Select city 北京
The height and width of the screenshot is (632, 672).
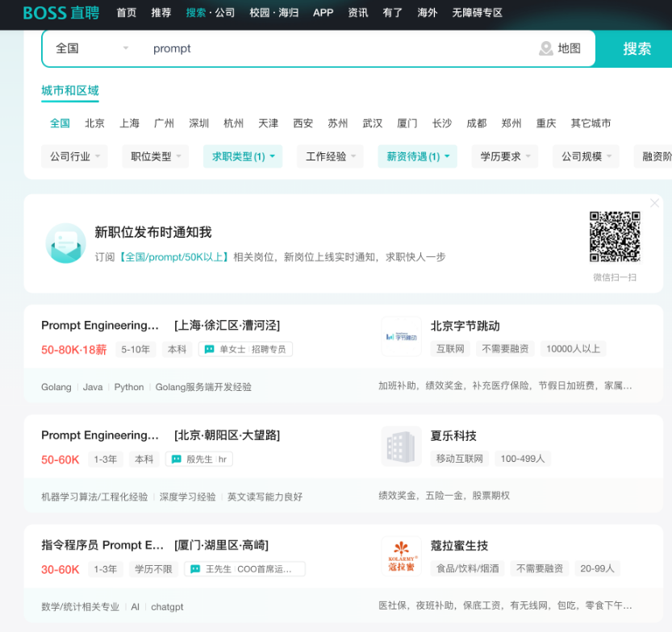coord(94,123)
